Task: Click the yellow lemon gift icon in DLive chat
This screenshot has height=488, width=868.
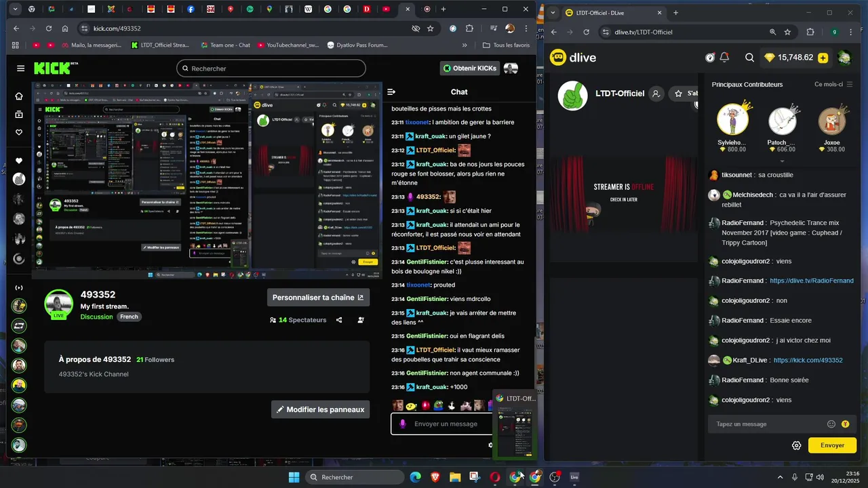Action: pyautogui.click(x=846, y=424)
